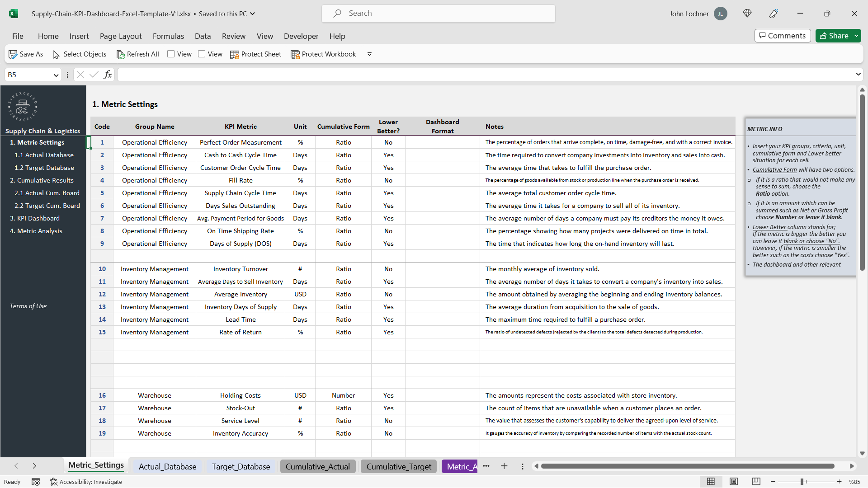Go to 1.1 Actual Database link
Viewport: 868px width, 488px height.
[x=44, y=155]
